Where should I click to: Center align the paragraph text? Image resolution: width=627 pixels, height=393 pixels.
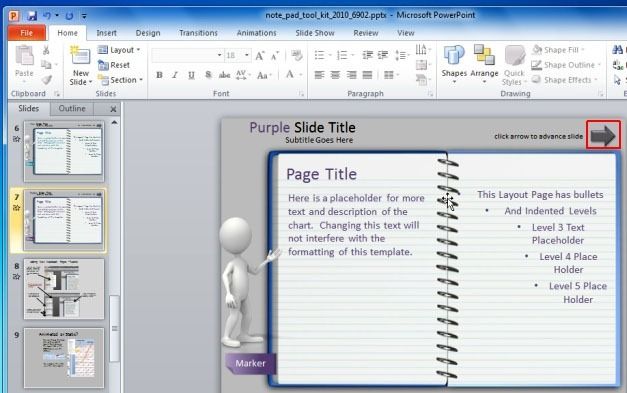click(x=335, y=75)
